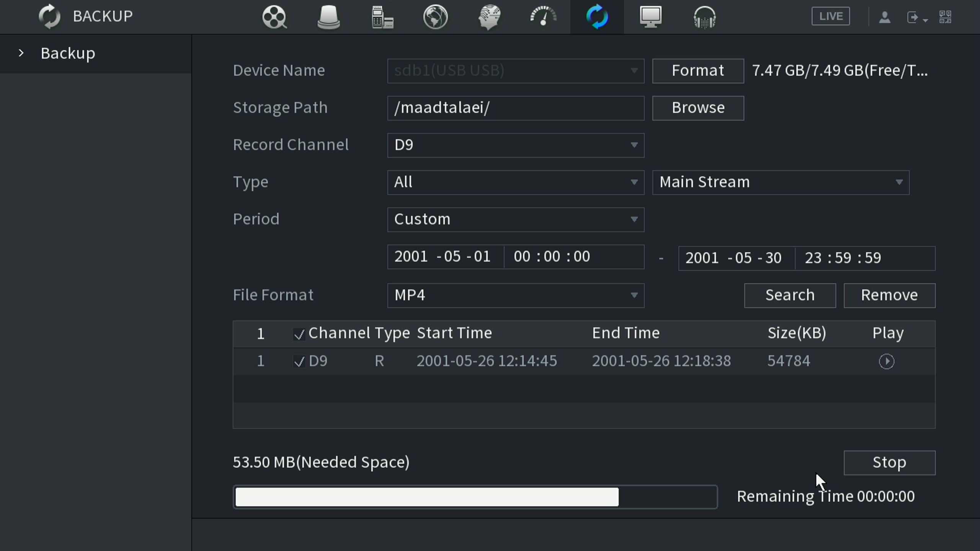
Task: Expand the Main Stream dropdown
Action: 780,183
